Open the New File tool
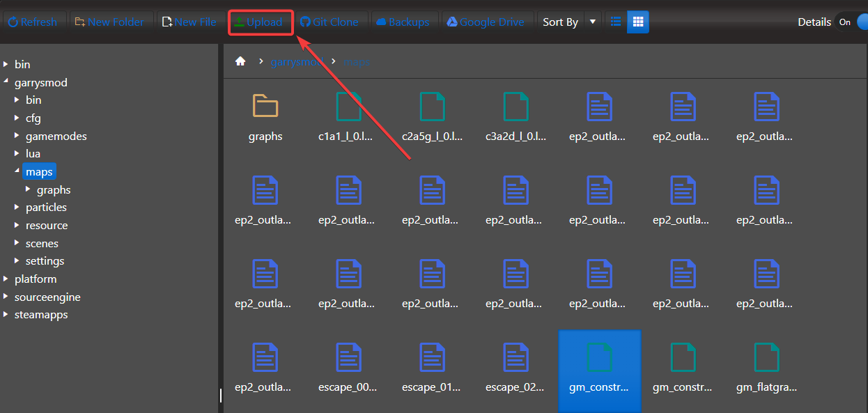 click(189, 22)
